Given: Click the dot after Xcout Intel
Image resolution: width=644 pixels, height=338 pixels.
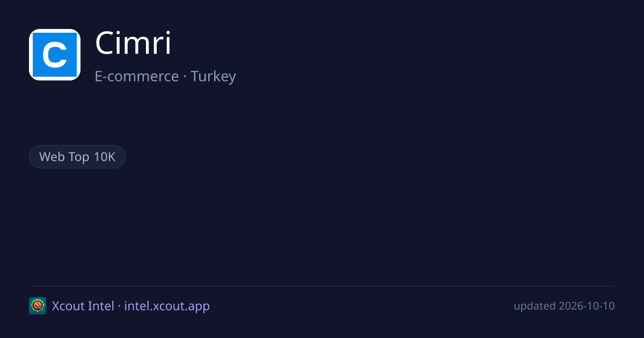Looking at the screenshot, I should click(119, 306).
